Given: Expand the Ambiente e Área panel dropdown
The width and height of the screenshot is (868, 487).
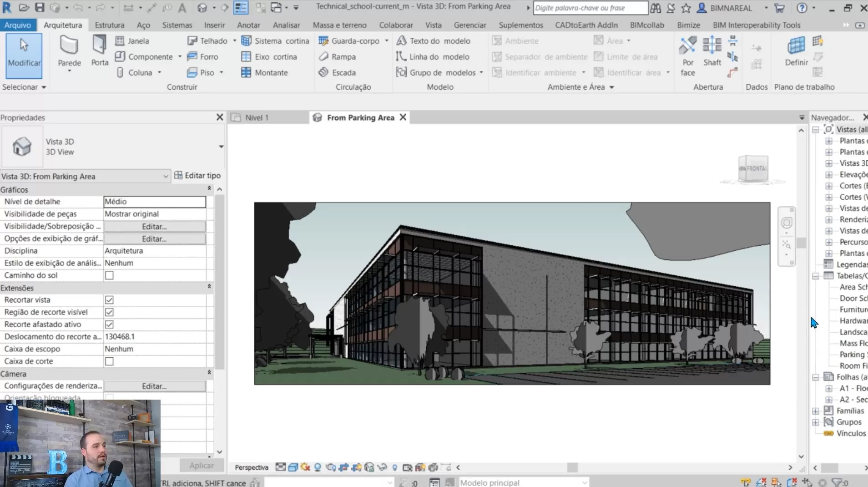Looking at the screenshot, I should [x=612, y=87].
